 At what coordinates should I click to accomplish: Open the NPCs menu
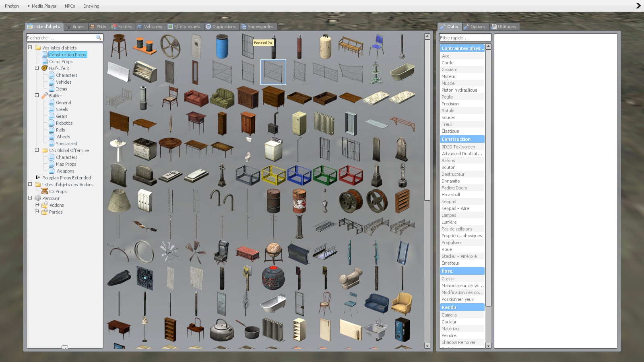(x=70, y=6)
